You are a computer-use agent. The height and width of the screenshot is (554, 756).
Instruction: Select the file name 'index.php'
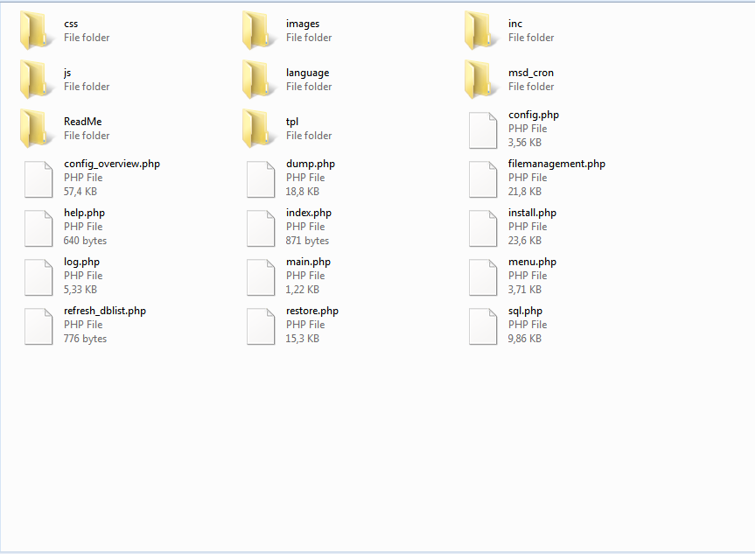pos(309,214)
